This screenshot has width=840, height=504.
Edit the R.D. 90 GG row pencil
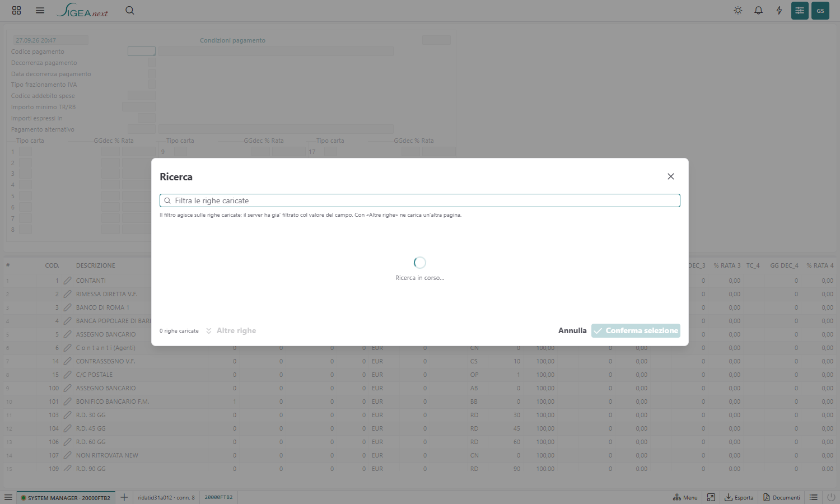[x=67, y=469]
